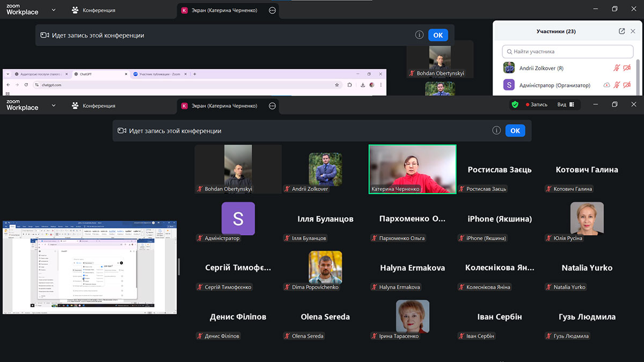Viewport: 644px width, 362px height.
Task: Click the Chrome downloads arrow icon
Action: pos(363,85)
